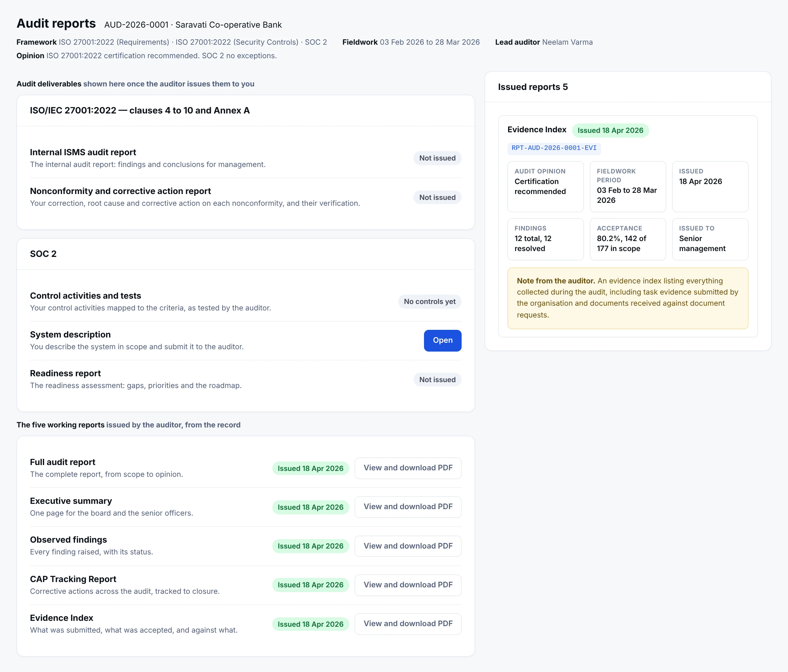Click lead auditor name Neelam Varma
The height and width of the screenshot is (672, 788).
567,42
